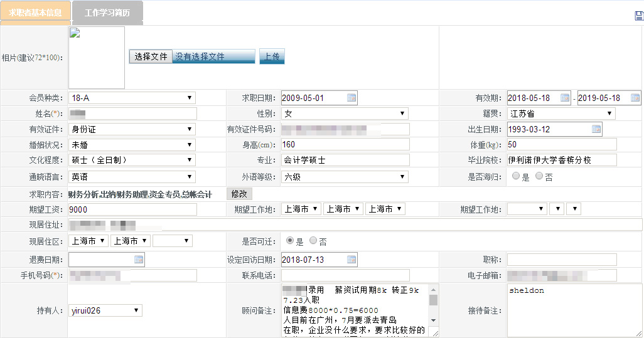The image size is (644, 338).
Task: Click the 毕业院校 input field
Action: 562,160
